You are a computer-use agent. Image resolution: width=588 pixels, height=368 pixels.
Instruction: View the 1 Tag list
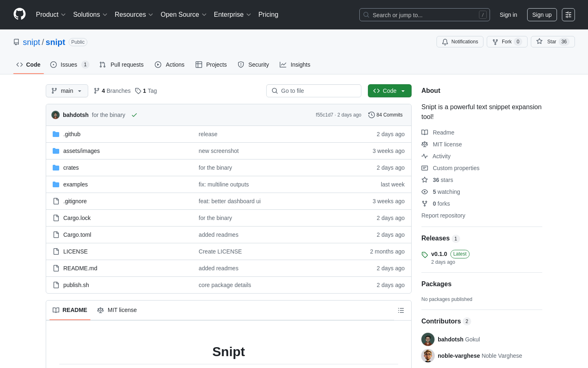point(146,91)
